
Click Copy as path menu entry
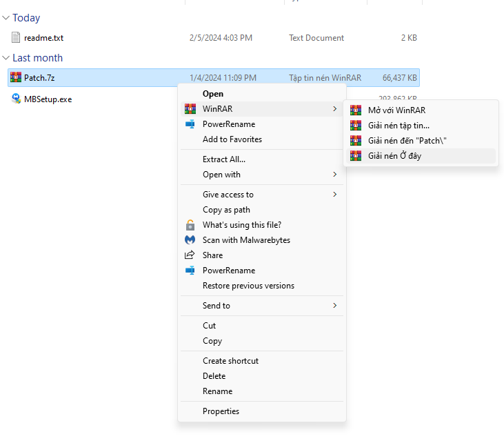tap(226, 210)
